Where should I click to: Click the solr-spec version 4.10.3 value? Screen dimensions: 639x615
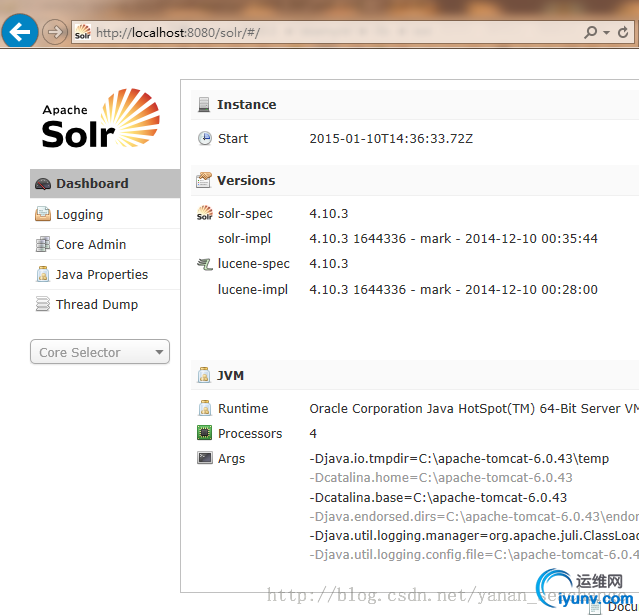(x=328, y=214)
